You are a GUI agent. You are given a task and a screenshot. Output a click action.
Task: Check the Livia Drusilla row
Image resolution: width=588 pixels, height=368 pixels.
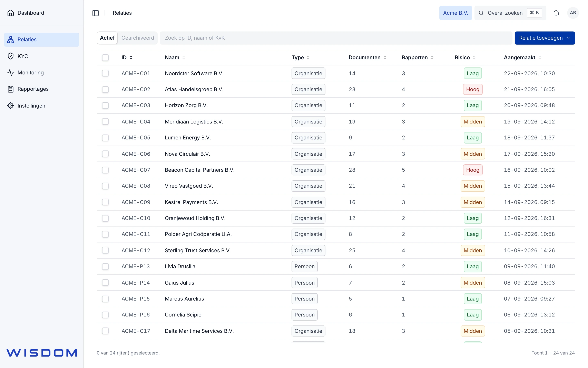[x=105, y=267]
